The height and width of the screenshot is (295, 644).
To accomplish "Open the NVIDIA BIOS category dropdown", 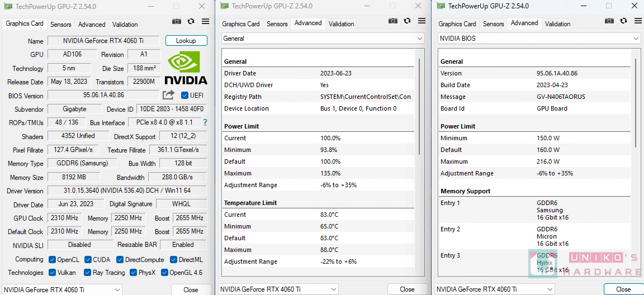I will pyautogui.click(x=539, y=39).
